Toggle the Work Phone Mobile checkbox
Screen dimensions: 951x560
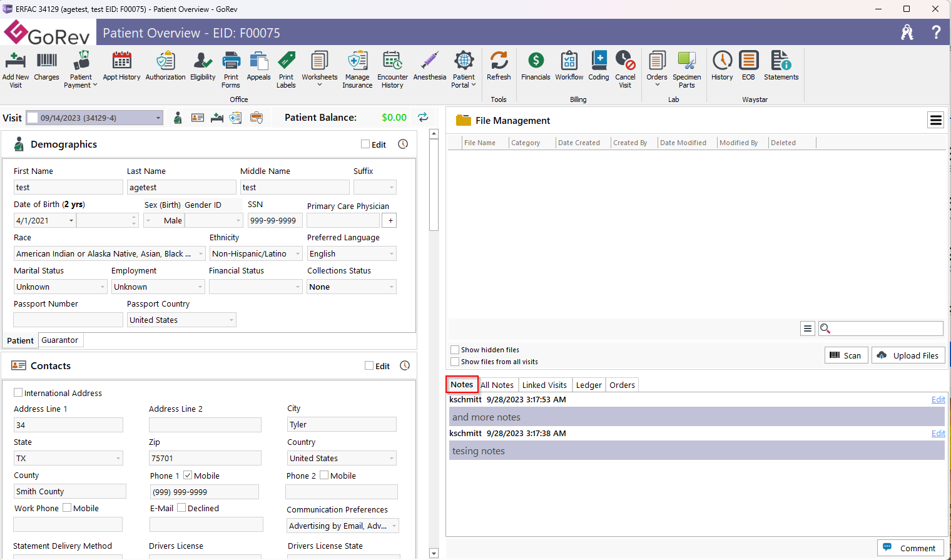[x=67, y=507]
